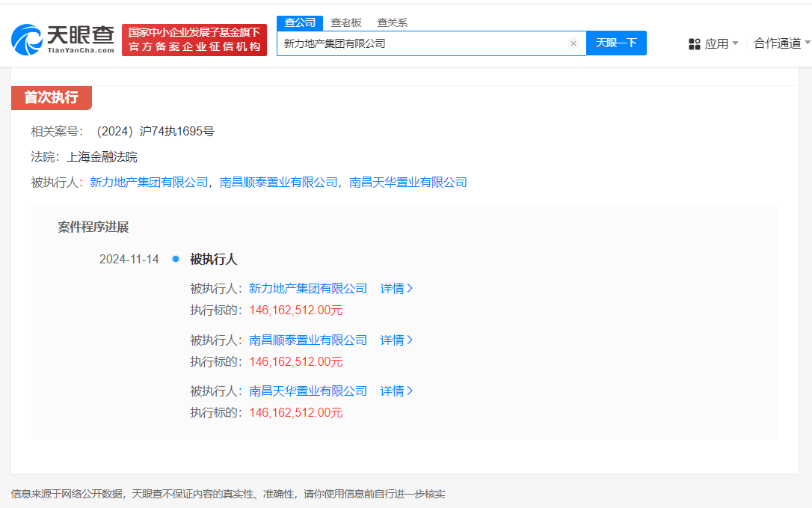Click the bold 被执行人 timeline heading

(x=213, y=259)
